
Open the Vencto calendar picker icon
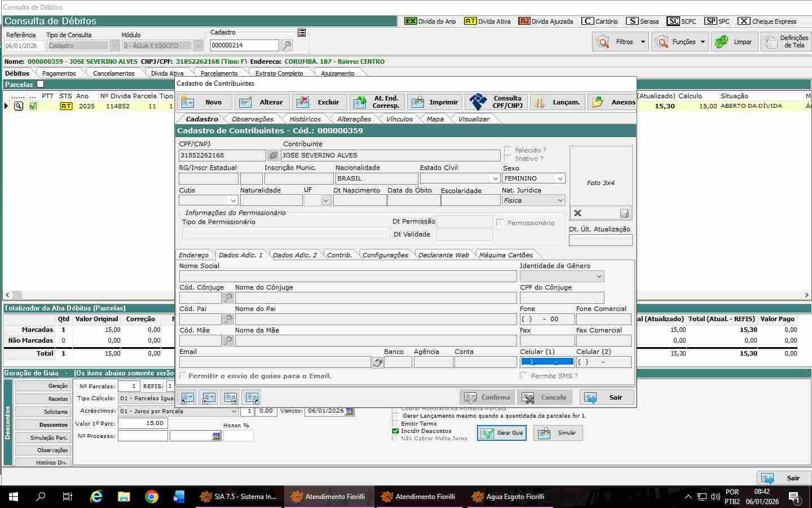[350, 411]
